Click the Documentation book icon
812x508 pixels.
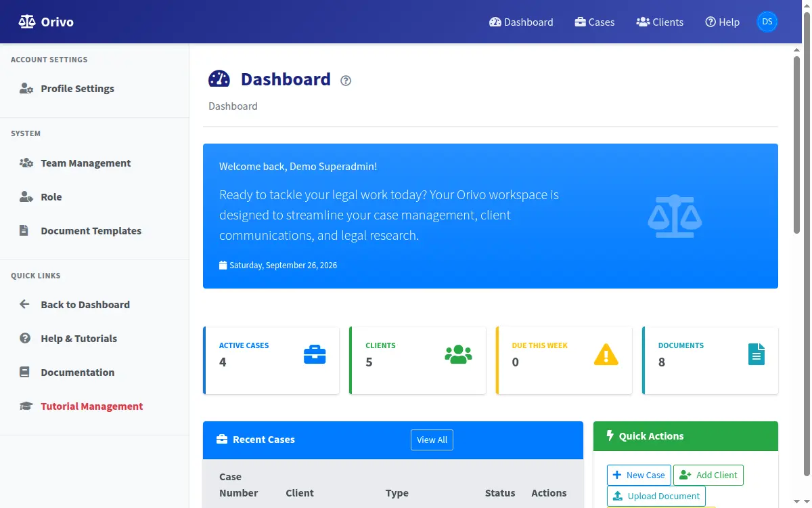point(25,372)
